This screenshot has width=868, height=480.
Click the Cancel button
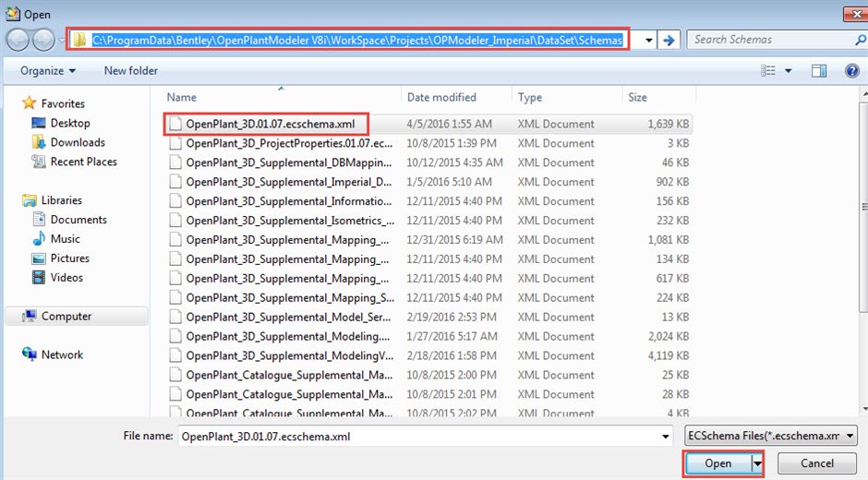[x=816, y=463]
